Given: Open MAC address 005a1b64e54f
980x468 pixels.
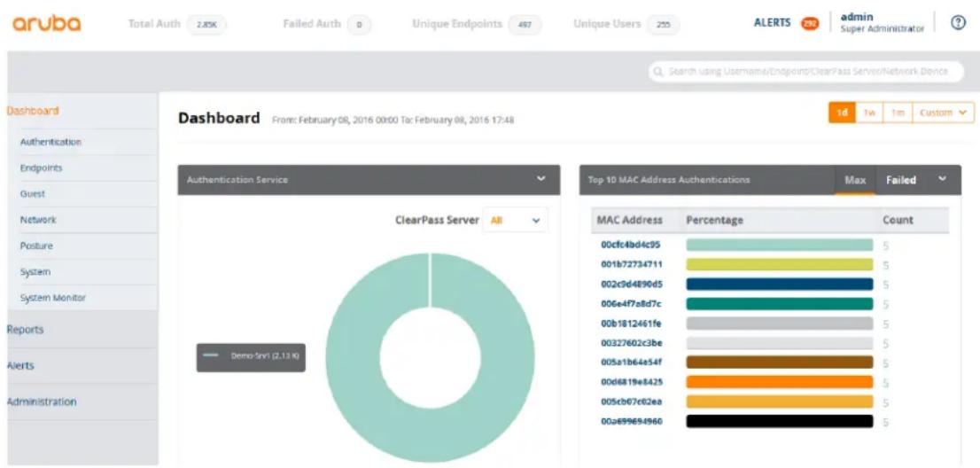Looking at the screenshot, I should tap(631, 363).
